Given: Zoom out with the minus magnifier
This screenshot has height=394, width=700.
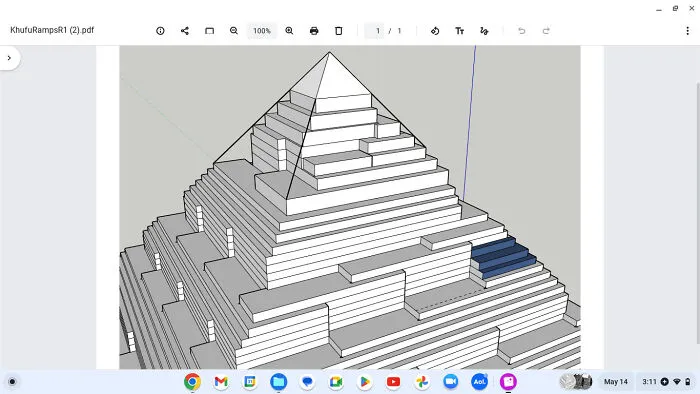Looking at the screenshot, I should click(234, 31).
